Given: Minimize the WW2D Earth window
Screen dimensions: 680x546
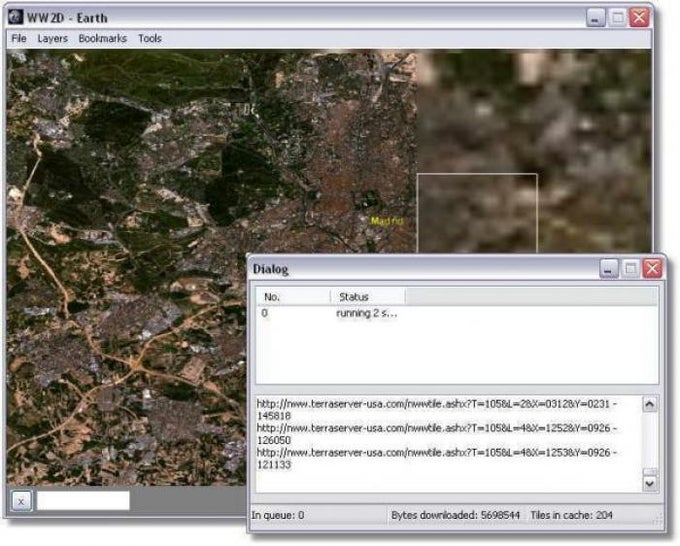Looking at the screenshot, I should pos(595,18).
